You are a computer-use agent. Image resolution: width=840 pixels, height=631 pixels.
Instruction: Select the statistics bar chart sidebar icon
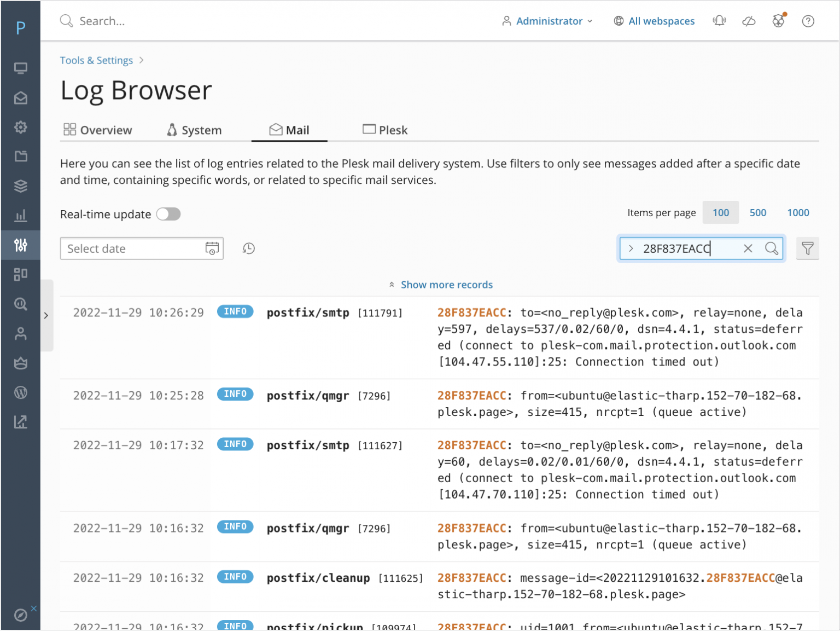point(21,216)
